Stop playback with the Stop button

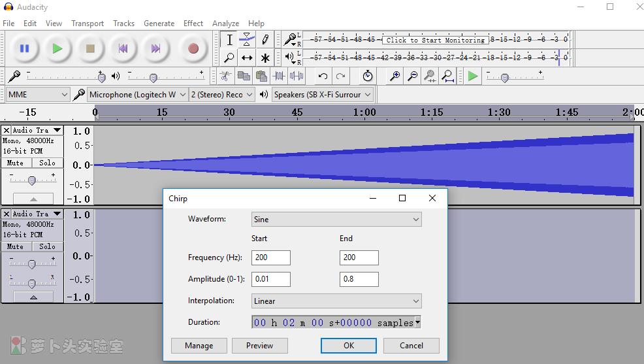point(90,48)
